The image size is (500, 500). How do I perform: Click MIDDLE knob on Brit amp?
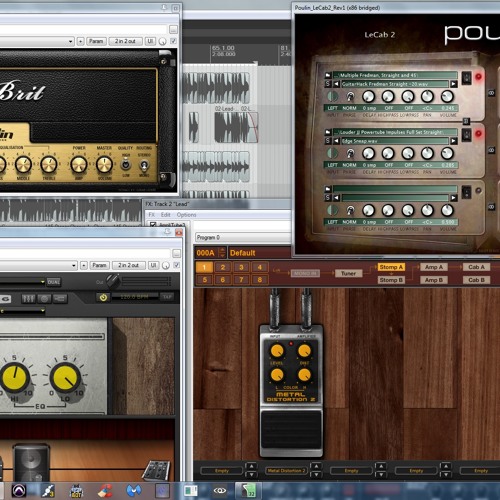click(23, 165)
